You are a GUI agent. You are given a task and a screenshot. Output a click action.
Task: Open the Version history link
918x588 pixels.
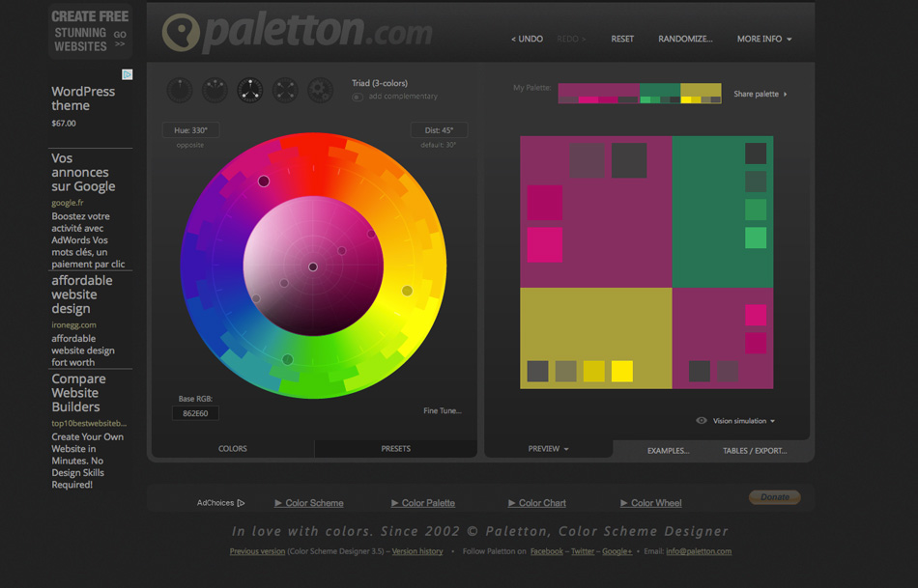click(417, 551)
